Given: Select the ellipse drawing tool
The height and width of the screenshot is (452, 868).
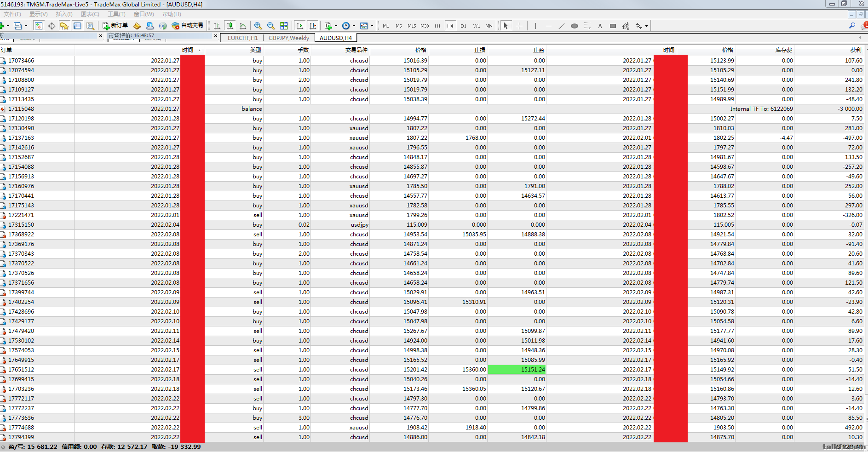Looking at the screenshot, I should pos(574,26).
